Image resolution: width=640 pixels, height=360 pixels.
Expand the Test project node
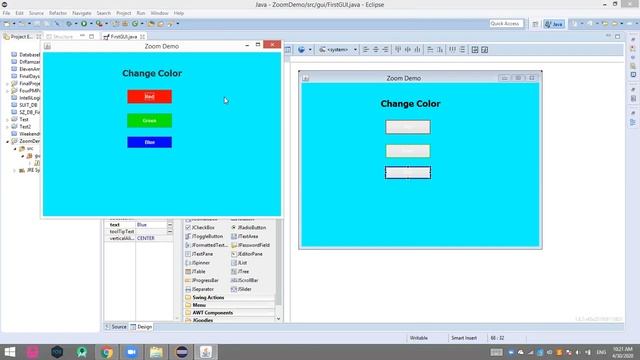(x=8, y=120)
